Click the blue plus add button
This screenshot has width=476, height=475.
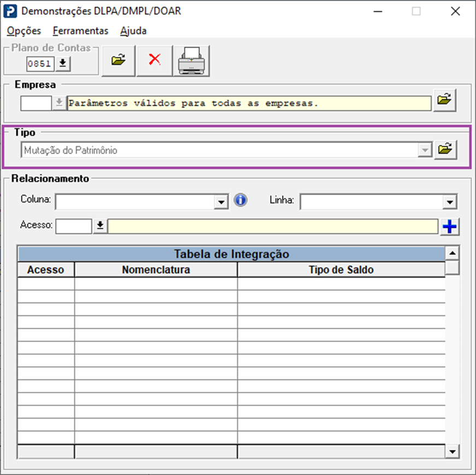(450, 226)
